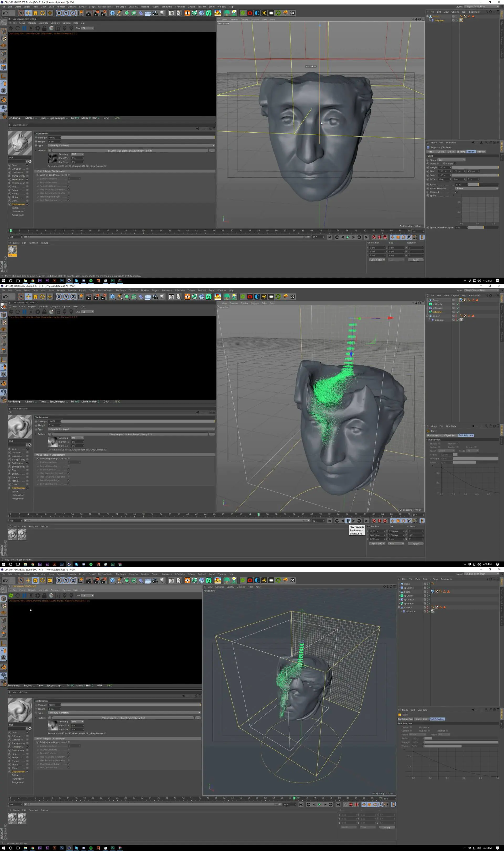Click Undo icon in top screenshot toolbar
The width and height of the screenshot is (504, 851).
[x=5, y=13]
